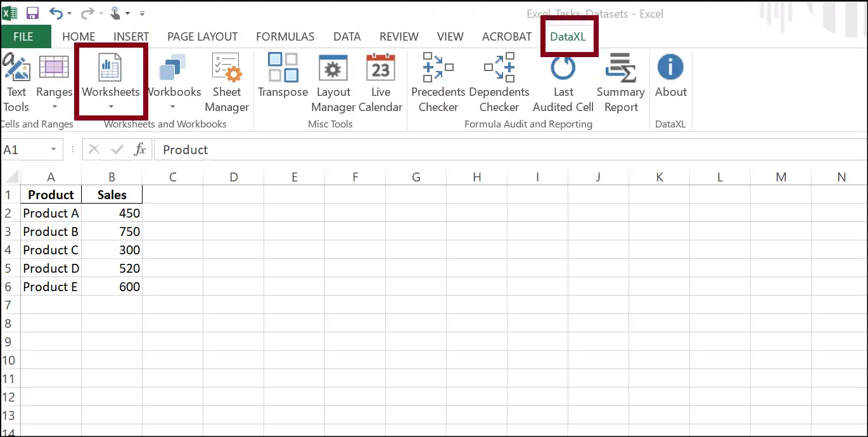Switch to the HOME tab
868x437 pixels.
tap(79, 36)
